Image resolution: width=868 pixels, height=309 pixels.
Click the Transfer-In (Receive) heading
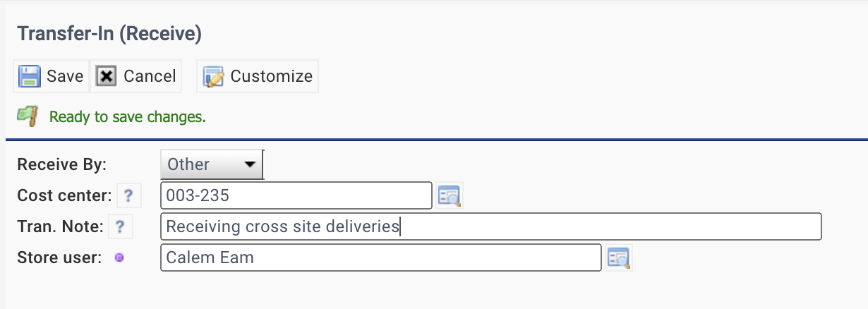click(x=109, y=33)
